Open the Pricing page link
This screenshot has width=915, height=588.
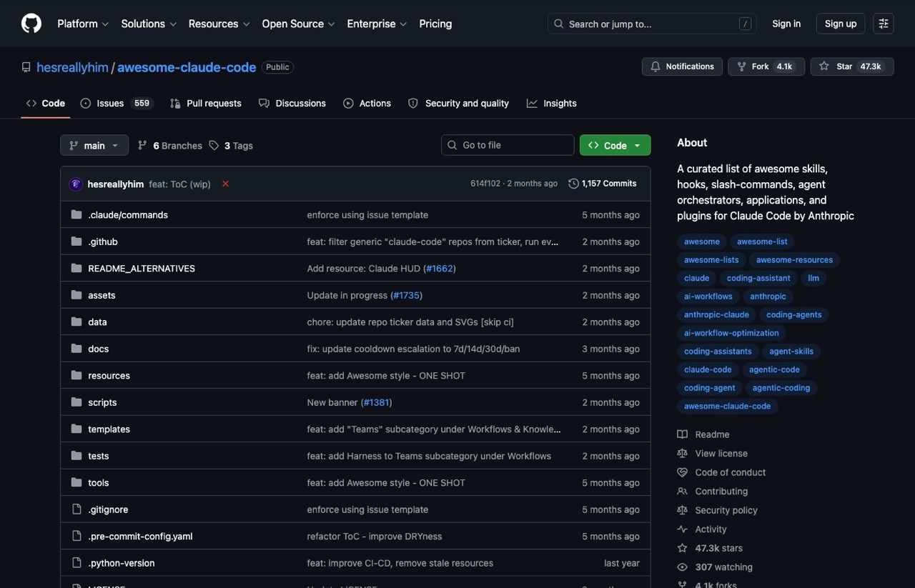tap(435, 24)
